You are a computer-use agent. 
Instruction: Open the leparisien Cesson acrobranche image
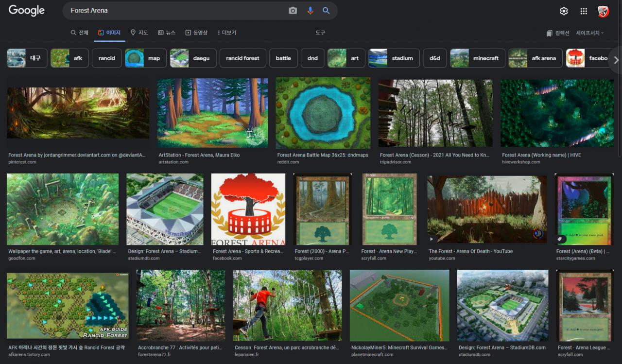pos(287,306)
